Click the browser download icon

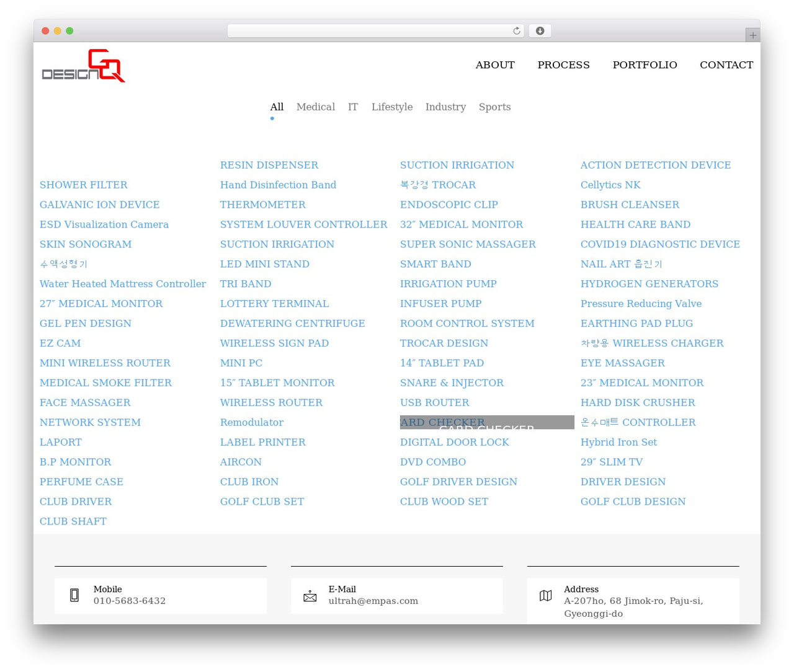pyautogui.click(x=540, y=31)
